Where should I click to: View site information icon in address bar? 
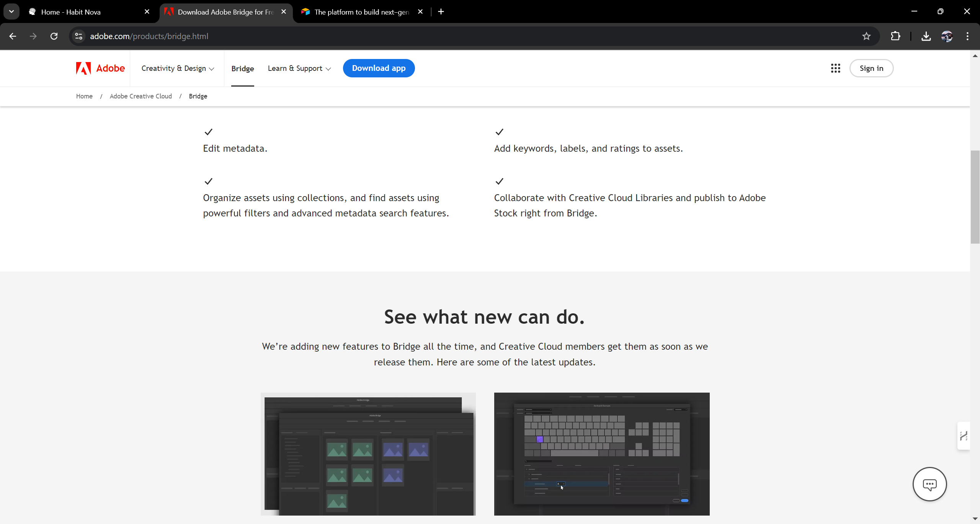click(x=78, y=36)
